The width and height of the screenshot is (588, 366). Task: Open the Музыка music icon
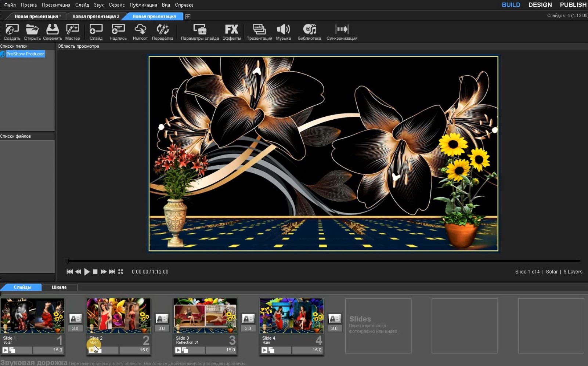tap(283, 32)
